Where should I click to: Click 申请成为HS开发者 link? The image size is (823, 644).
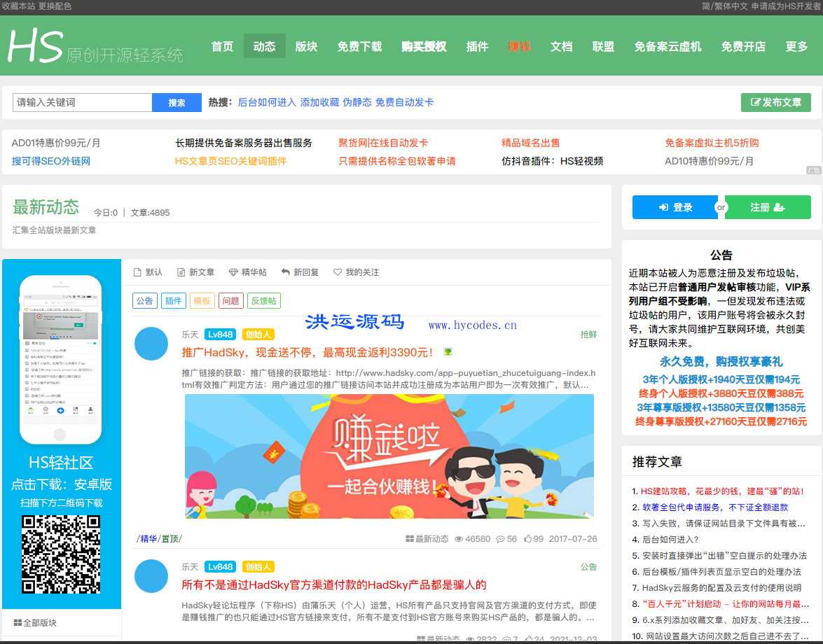coord(787,6)
